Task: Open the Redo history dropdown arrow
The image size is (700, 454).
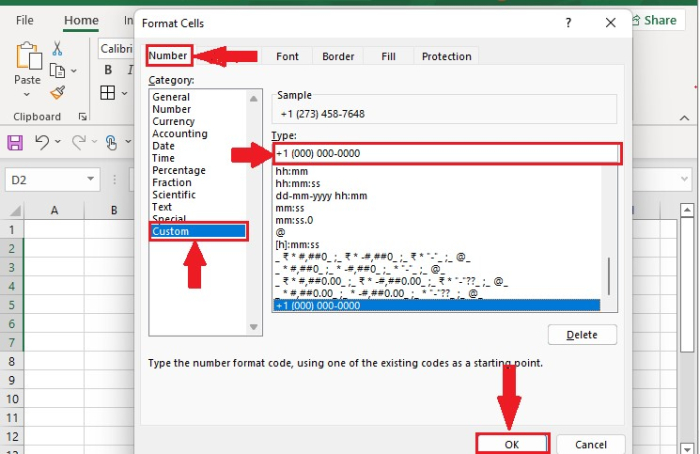Action: 94,142
